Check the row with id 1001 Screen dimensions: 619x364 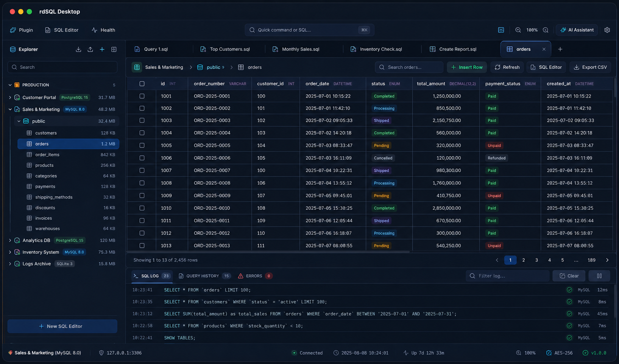142,96
